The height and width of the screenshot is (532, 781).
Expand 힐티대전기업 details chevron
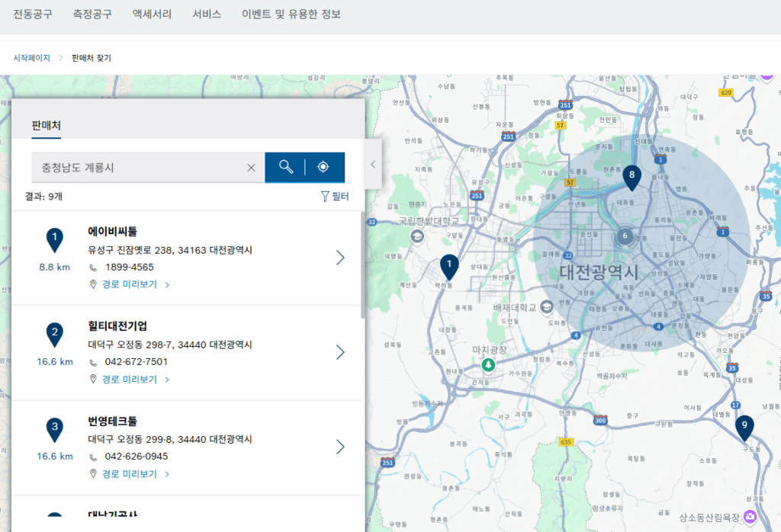(x=340, y=352)
